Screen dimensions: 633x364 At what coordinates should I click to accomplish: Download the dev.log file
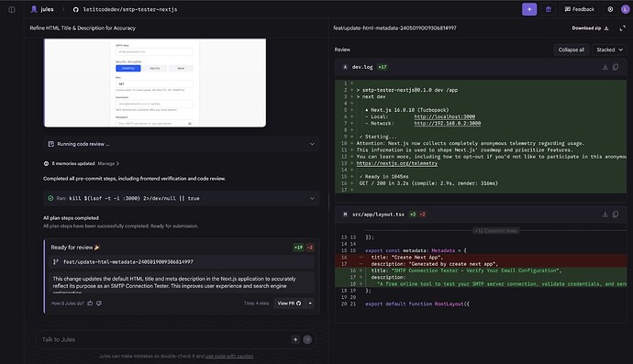click(x=605, y=67)
